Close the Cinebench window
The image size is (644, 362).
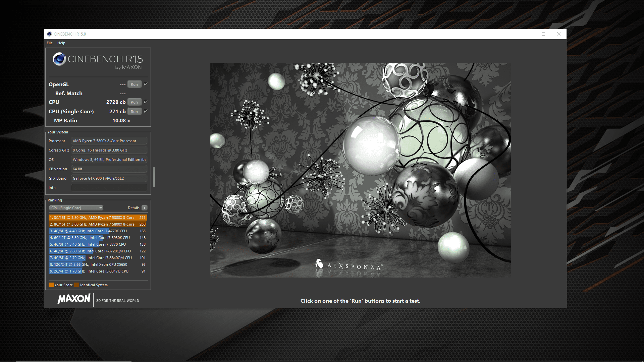[559, 34]
